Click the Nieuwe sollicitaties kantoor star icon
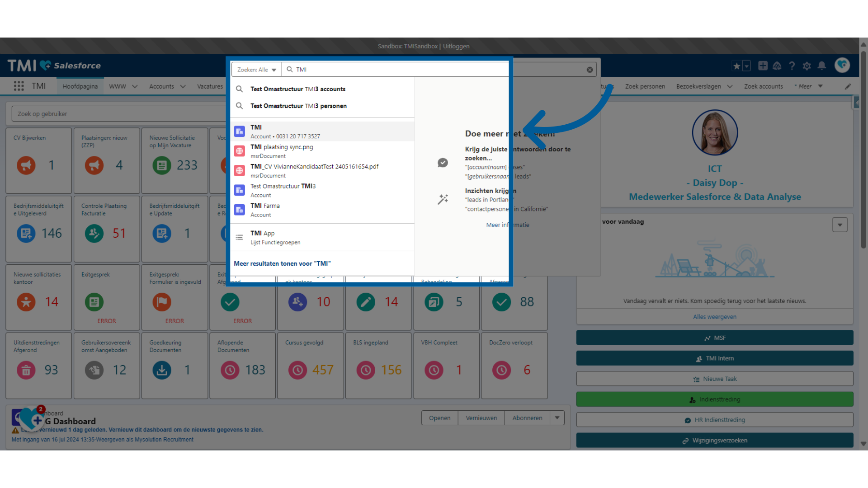 (26, 302)
